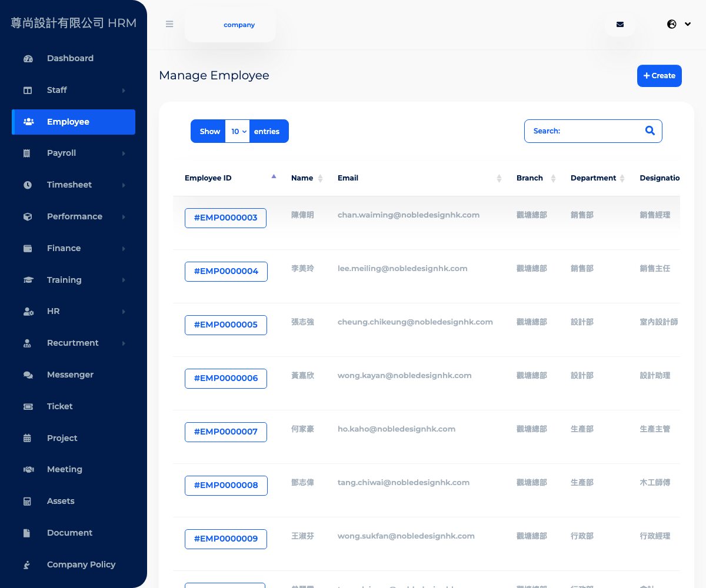Click the Meeting handshake icon

point(28,470)
